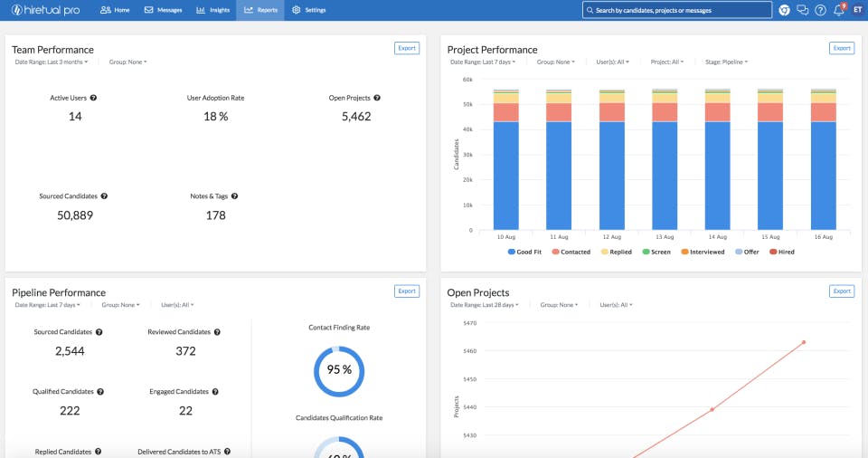Open the Project: All filter dropdown
Screen dimensions: 868x458
[x=667, y=62]
